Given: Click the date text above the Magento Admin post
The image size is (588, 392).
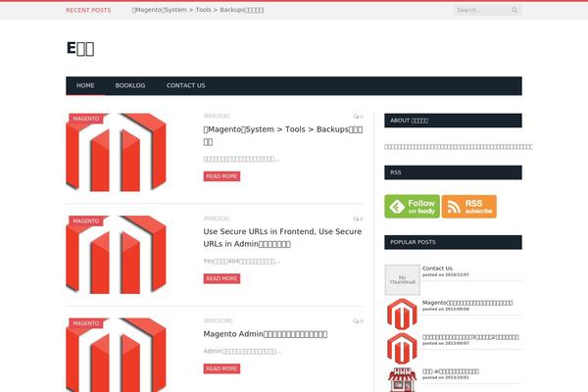Looking at the screenshot, I should pyautogui.click(x=218, y=320).
